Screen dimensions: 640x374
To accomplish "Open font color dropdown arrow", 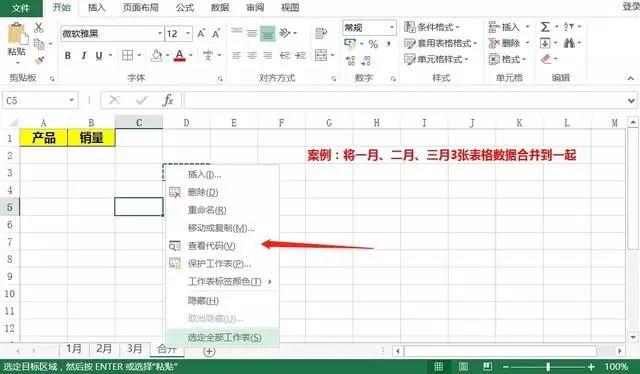I will [x=191, y=56].
